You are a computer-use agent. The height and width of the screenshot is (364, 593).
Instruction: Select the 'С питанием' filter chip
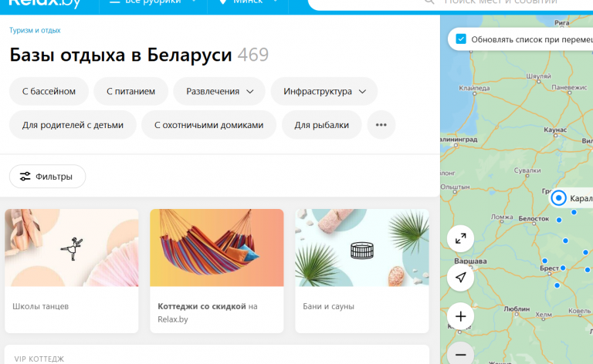[130, 91]
